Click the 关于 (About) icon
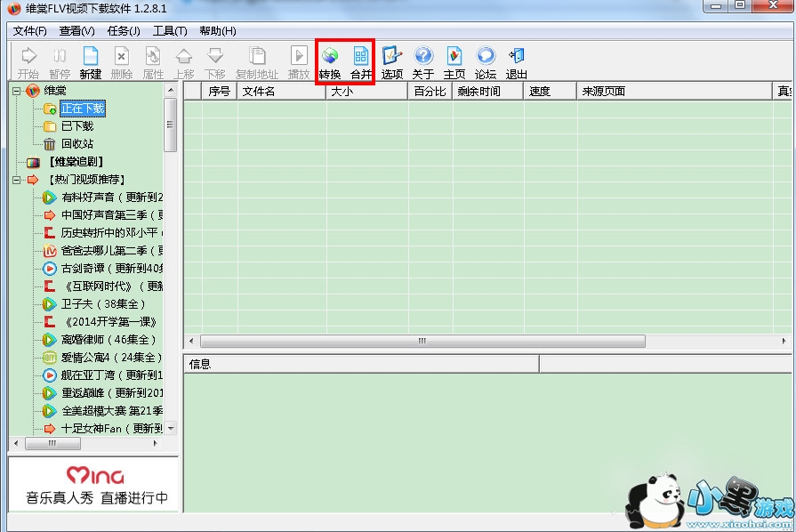This screenshot has height=532, width=796. [422, 62]
